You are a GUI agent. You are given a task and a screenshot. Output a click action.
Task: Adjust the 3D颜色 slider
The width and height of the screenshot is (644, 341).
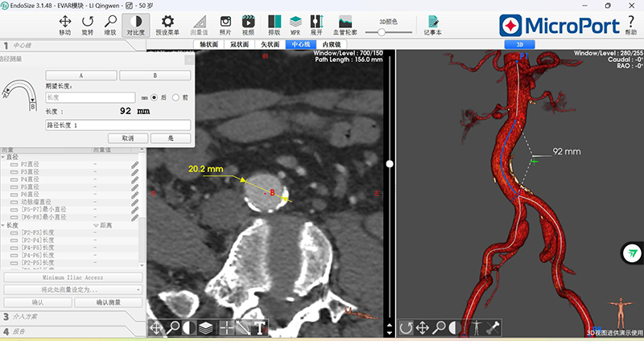[382, 32]
